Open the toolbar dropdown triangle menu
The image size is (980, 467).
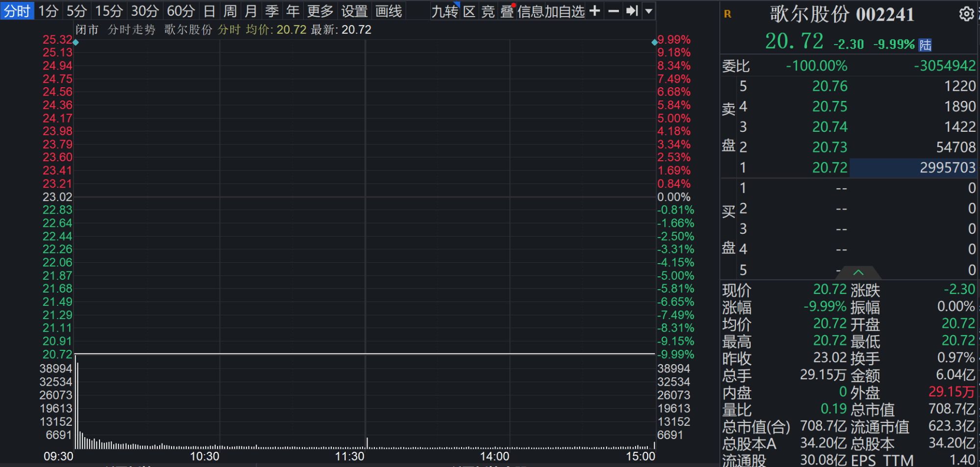649,11
